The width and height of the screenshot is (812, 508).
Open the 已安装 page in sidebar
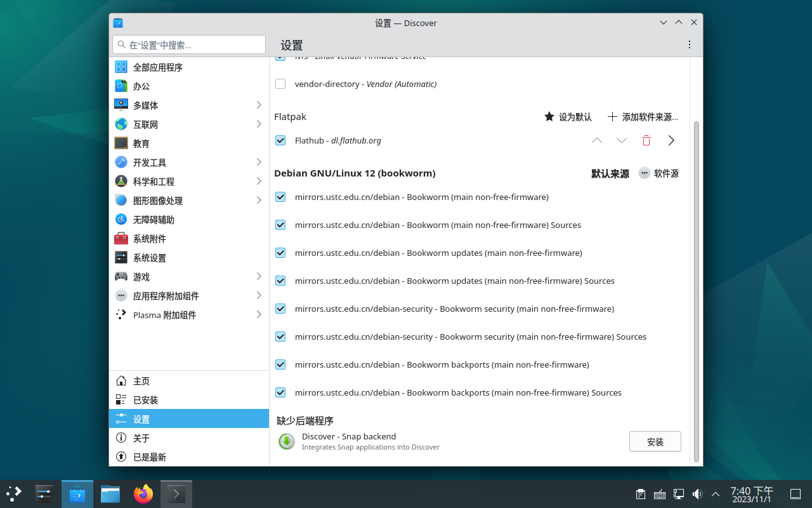tap(145, 400)
